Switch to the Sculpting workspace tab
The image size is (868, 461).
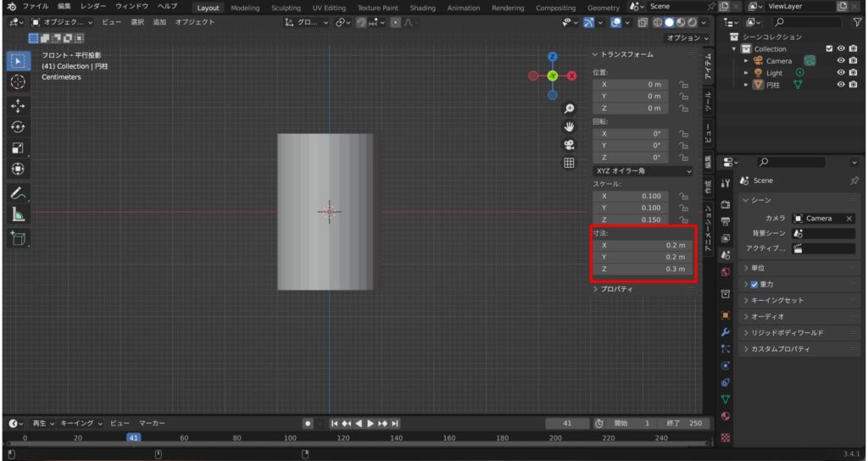point(286,8)
